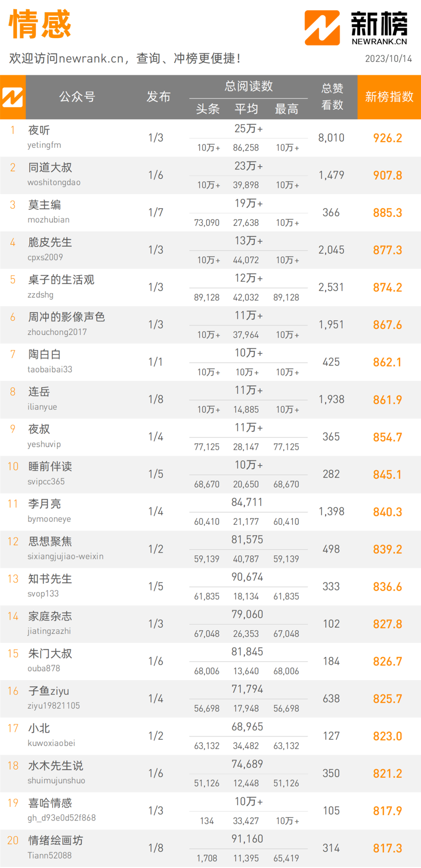Click the 头条 sub-column header
The image size is (421, 868).
(x=207, y=109)
